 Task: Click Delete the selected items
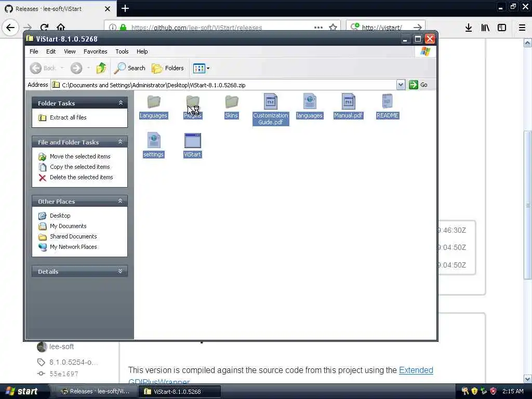tap(81, 178)
